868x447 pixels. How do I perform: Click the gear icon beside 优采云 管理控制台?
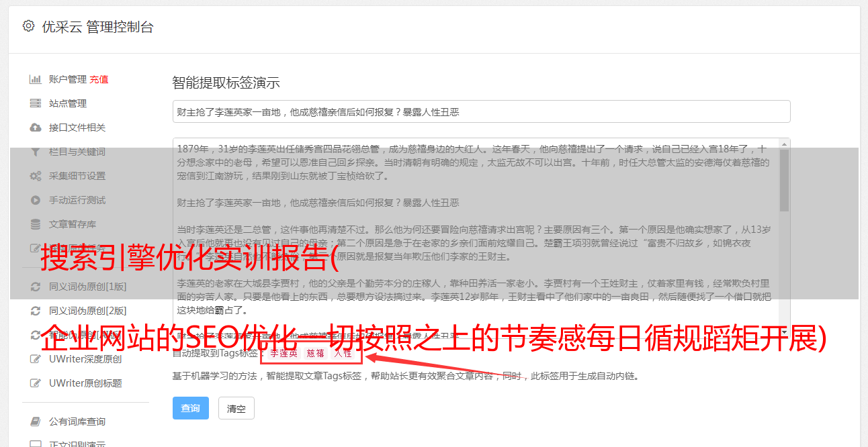click(28, 26)
